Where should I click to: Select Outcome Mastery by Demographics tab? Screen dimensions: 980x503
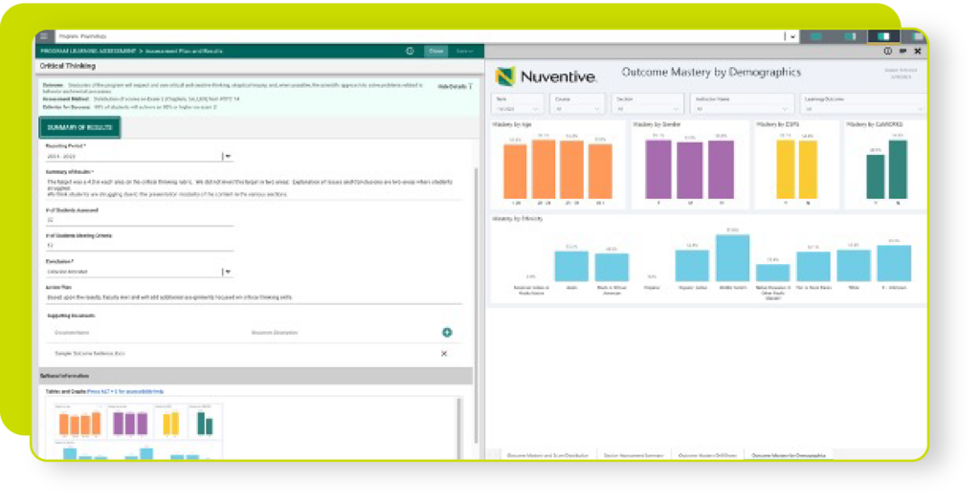point(789,455)
